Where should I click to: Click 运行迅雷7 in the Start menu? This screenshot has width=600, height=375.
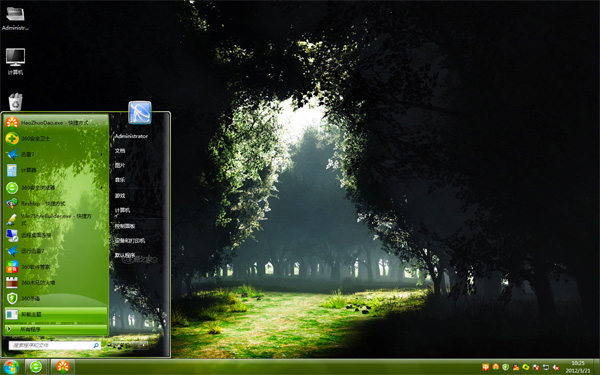56,251
